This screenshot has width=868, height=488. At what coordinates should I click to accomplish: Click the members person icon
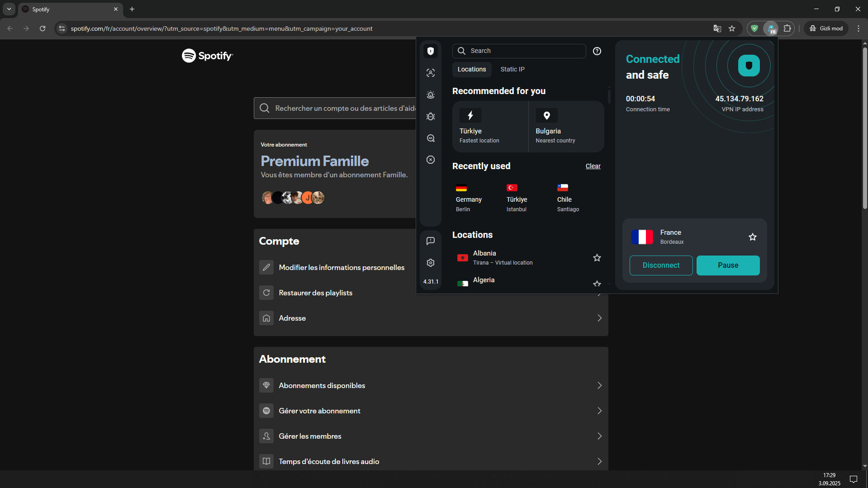266,436
